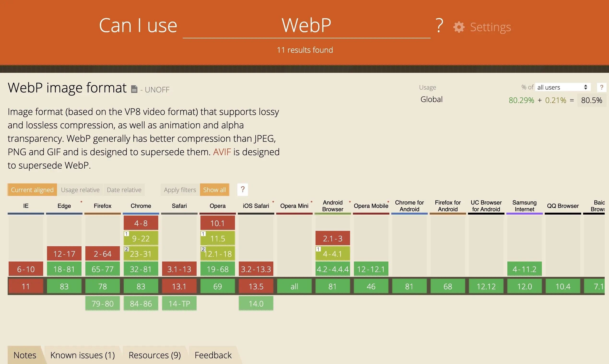Click Firefox 65-77 cell
The image size is (609, 364).
[x=102, y=269]
